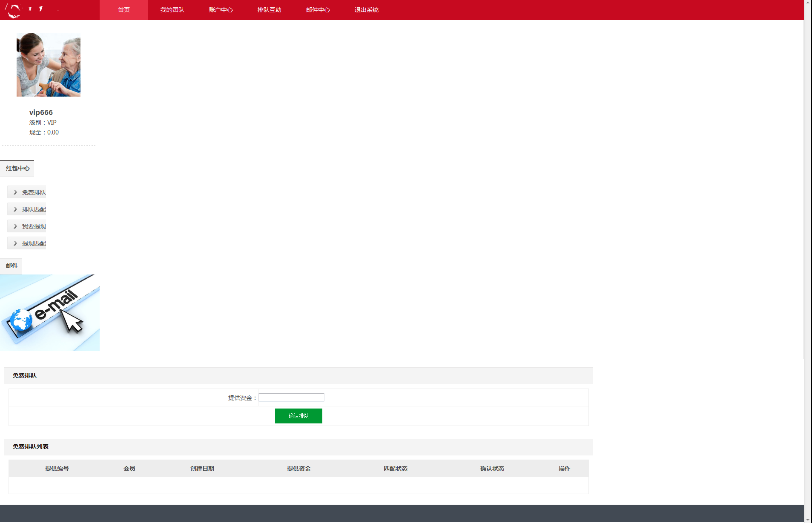812x523 pixels.
Task: Click the chevron icon beside 我要提现
Action: (15, 226)
